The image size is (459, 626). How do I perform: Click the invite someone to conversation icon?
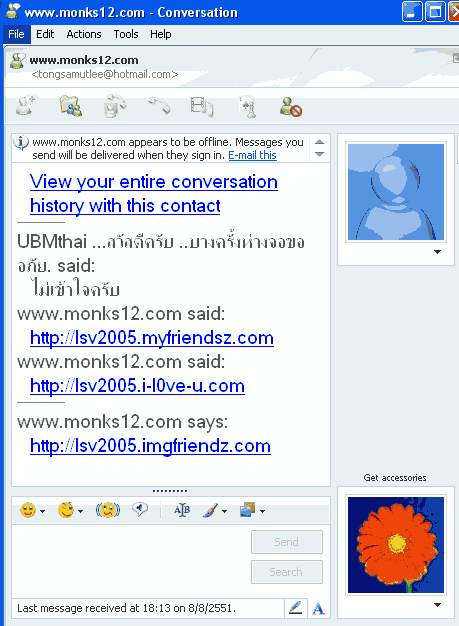(26, 105)
